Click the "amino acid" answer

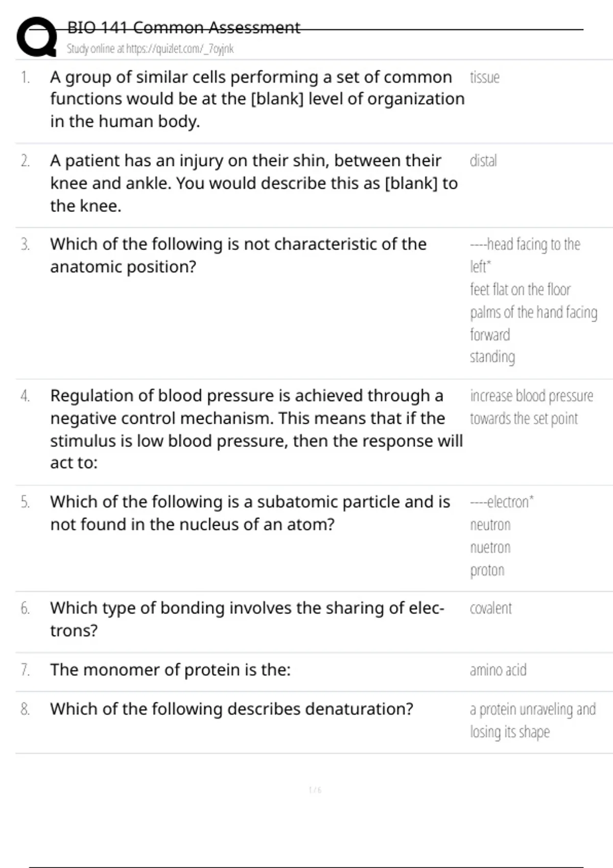498,670
